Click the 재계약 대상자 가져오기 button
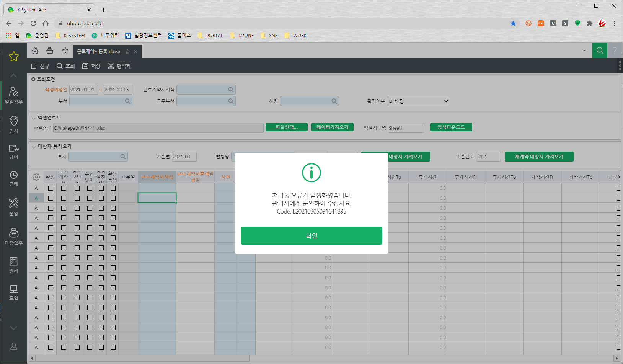The height and width of the screenshot is (364, 623). pyautogui.click(x=539, y=157)
